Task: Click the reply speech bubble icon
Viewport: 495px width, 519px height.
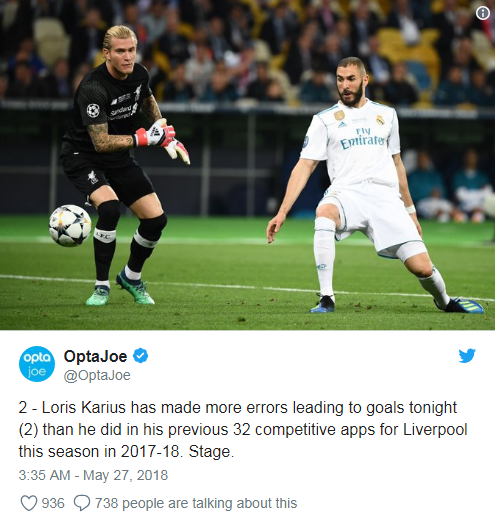Action: 82,503
